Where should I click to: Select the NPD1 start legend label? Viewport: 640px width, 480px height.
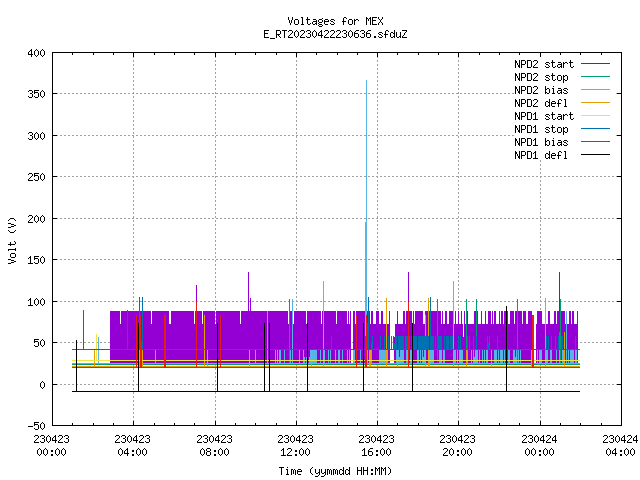click(544, 116)
